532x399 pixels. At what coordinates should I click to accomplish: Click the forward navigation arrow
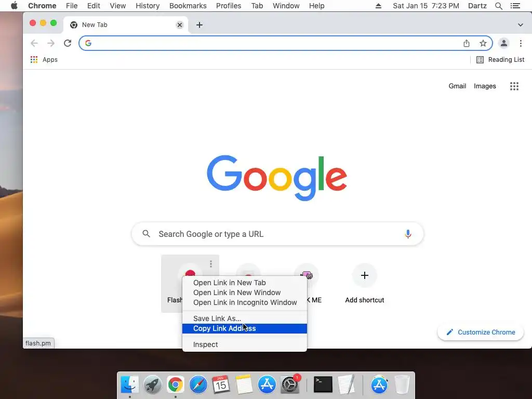click(51, 43)
